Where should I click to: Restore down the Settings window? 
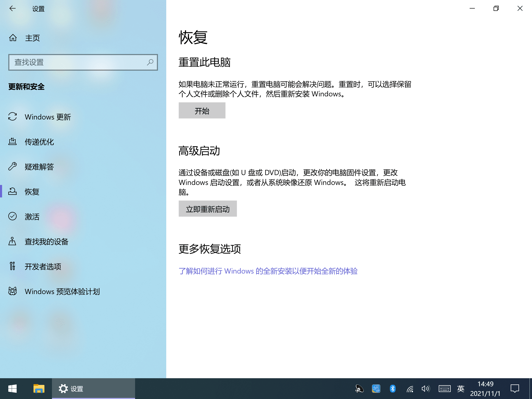[x=496, y=8]
